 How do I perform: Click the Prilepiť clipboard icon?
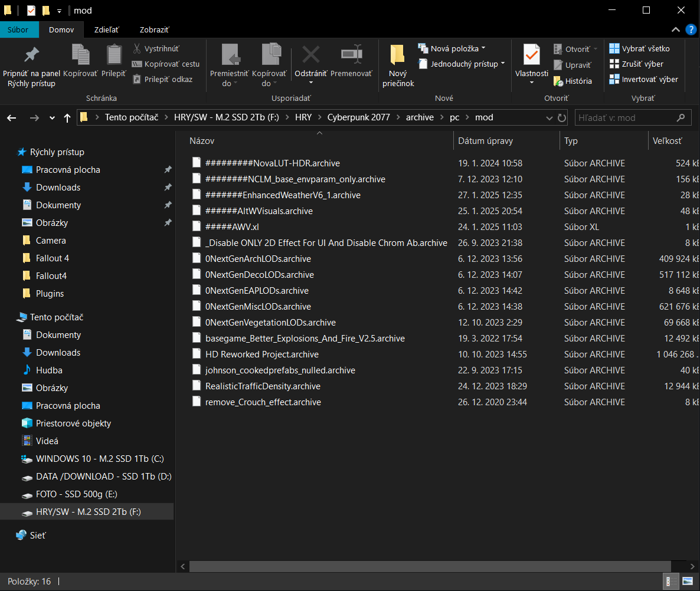(114, 55)
